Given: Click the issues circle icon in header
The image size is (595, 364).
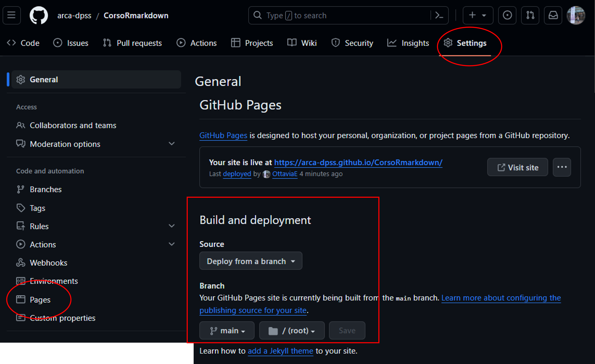Looking at the screenshot, I should [507, 15].
